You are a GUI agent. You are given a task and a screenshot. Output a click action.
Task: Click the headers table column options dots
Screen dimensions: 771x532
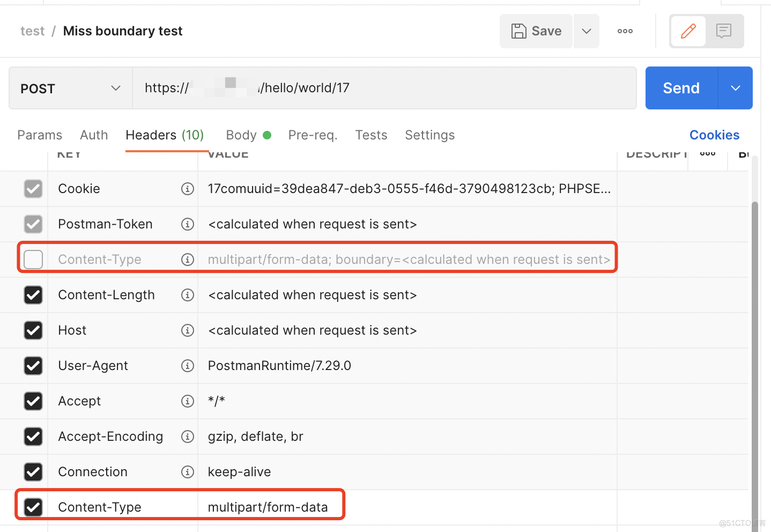pos(708,154)
